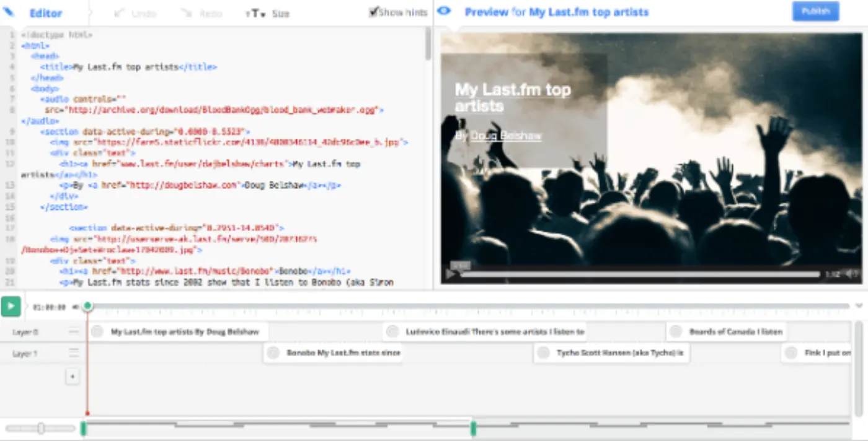Open the Doug Belshaw link in preview

click(506, 136)
